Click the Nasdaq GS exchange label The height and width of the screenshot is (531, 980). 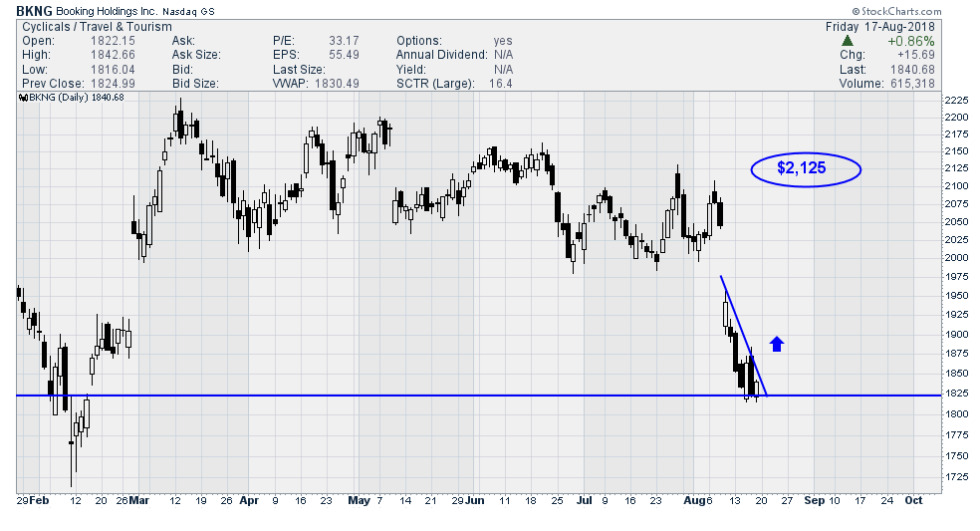pyautogui.click(x=188, y=12)
